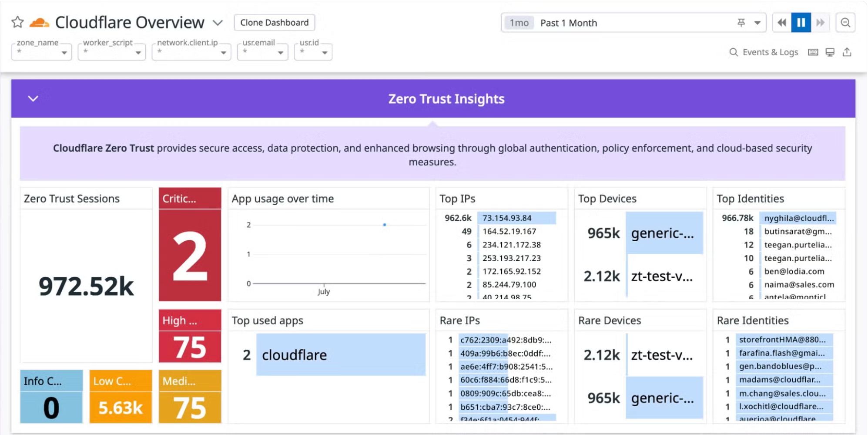Open the usr.id filter dropdown
This screenshot has width=868, height=435.
[x=313, y=52]
